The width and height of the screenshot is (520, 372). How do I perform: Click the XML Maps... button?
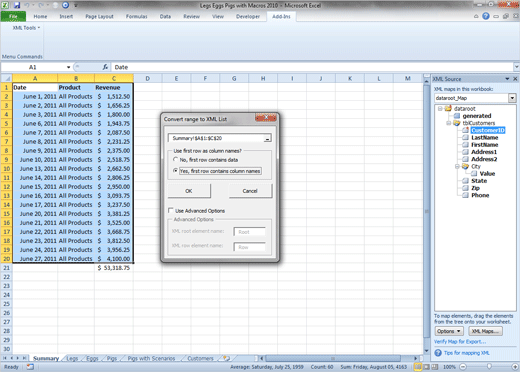click(485, 331)
